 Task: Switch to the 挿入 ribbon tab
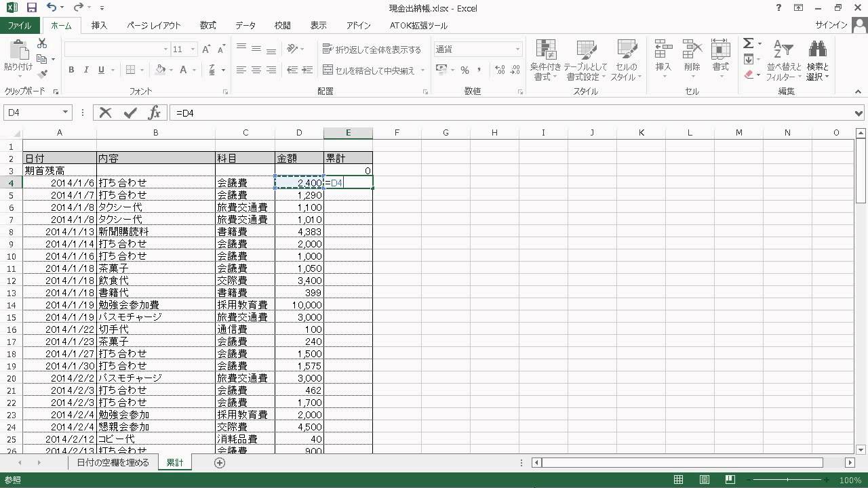(x=99, y=26)
